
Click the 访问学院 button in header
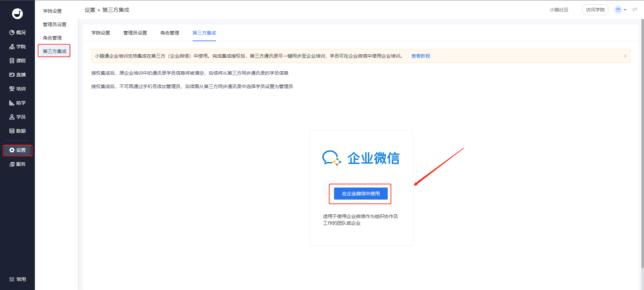pyautogui.click(x=595, y=10)
